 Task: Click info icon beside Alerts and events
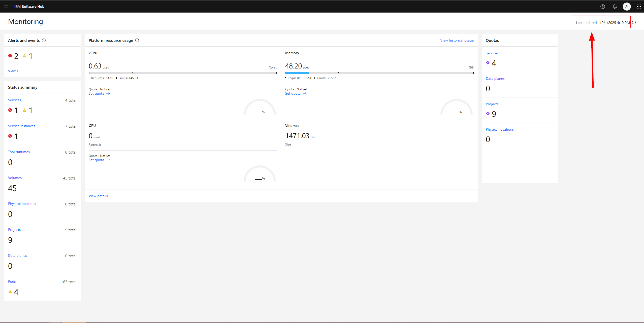click(x=44, y=40)
